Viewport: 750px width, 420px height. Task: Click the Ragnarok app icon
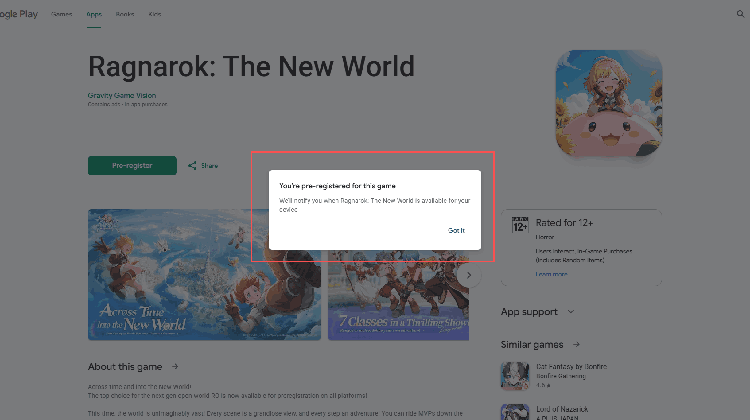(x=609, y=104)
